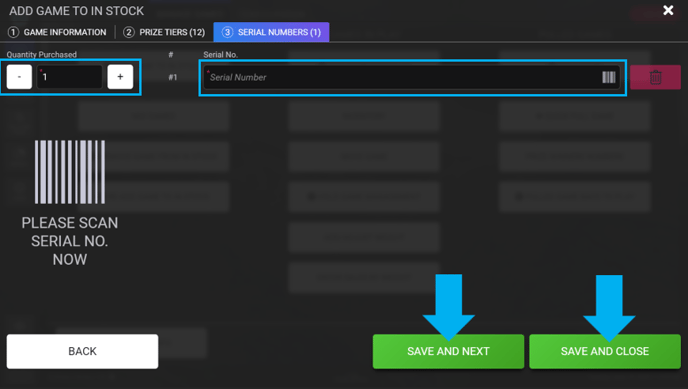688x389 pixels.
Task: Click the barcode scan icon in Serial Number field
Action: tap(609, 78)
